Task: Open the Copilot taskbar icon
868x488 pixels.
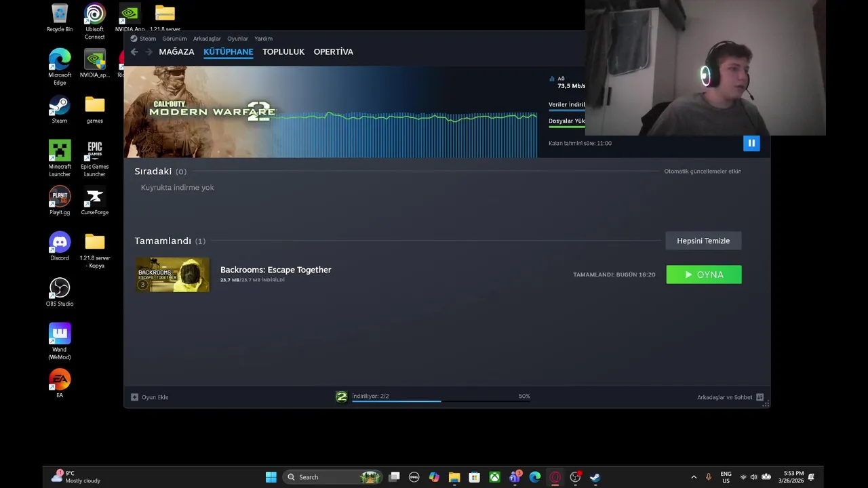Action: pyautogui.click(x=434, y=477)
